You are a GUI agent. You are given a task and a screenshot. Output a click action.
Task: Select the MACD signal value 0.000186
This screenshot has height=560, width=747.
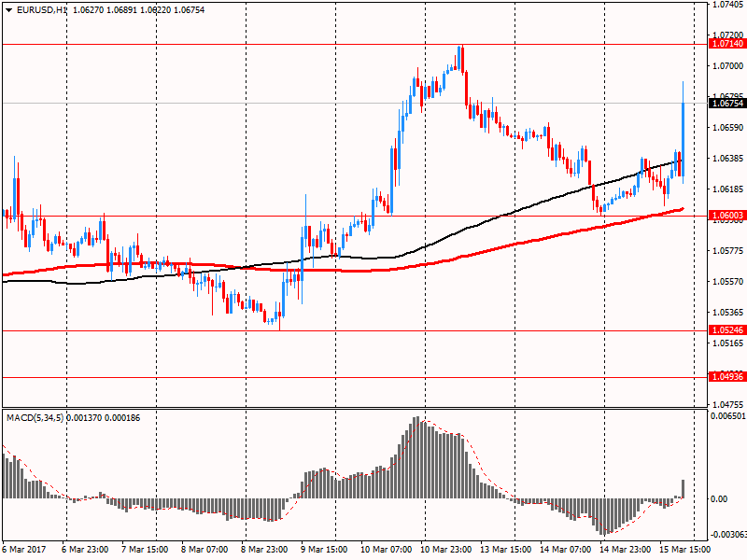tap(122, 418)
